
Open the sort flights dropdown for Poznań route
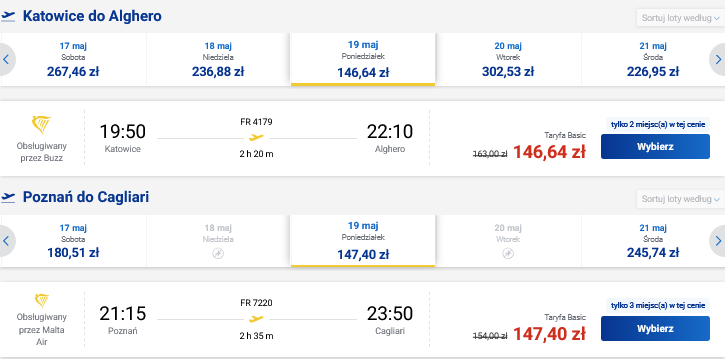tap(680, 199)
